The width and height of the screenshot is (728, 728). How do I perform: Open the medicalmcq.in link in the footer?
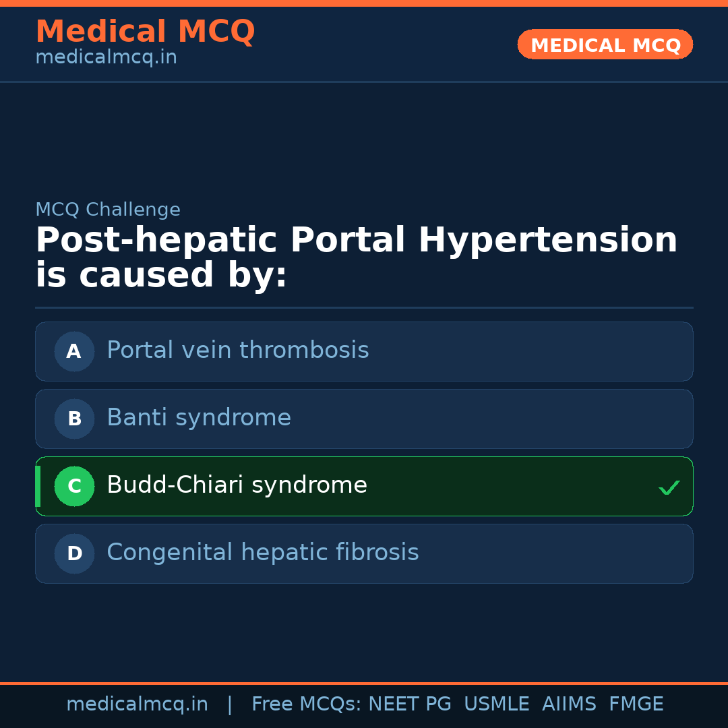click(x=137, y=704)
